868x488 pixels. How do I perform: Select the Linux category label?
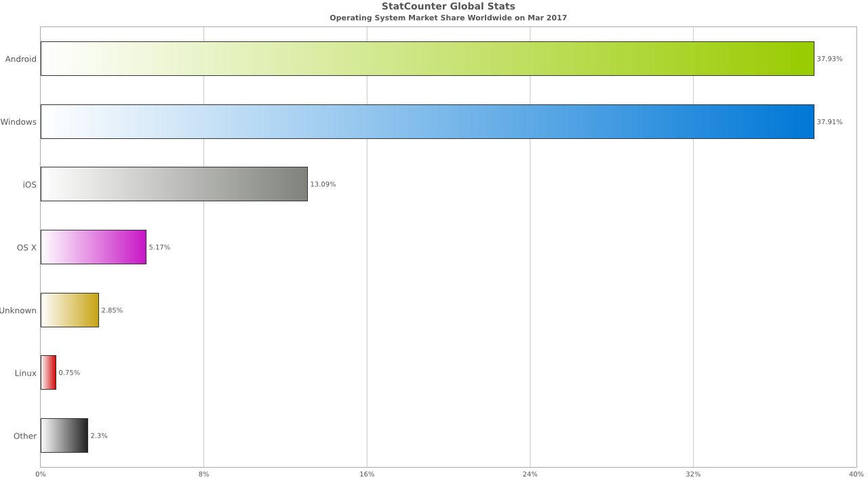coord(26,373)
